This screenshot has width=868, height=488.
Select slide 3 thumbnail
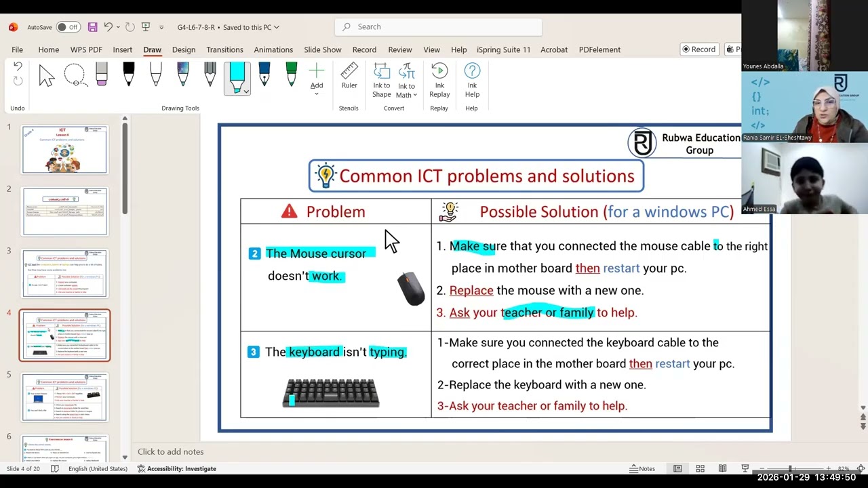pyautogui.click(x=64, y=273)
